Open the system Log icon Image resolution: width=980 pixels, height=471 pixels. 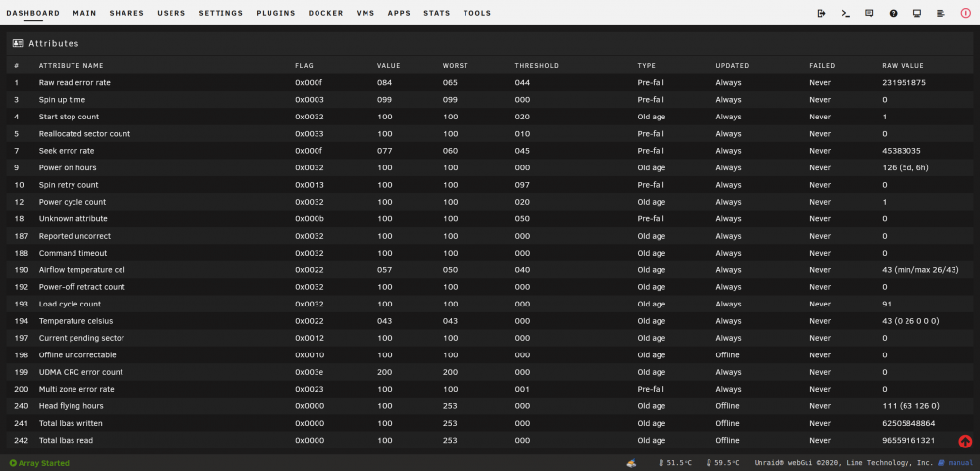click(x=941, y=13)
